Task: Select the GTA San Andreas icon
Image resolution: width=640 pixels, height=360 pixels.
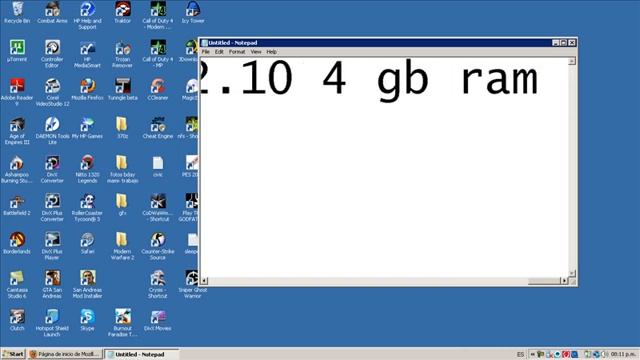Action: pyautogui.click(x=52, y=284)
